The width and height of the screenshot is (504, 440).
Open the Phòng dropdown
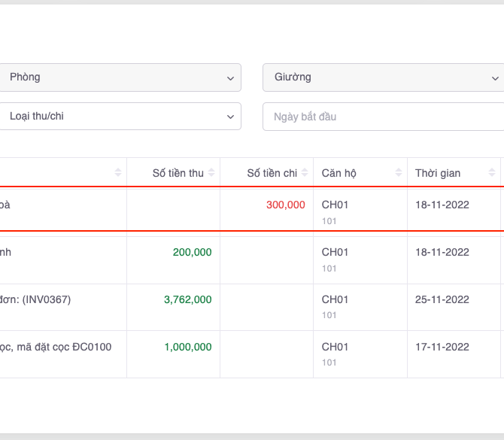coord(120,77)
